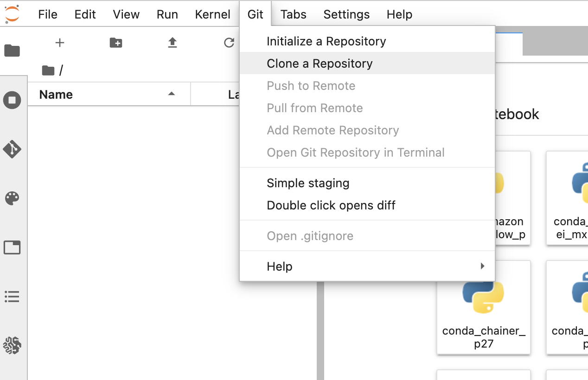Viewport: 588px width, 380px height.
Task: Open the Git sidebar panel
Action: [12, 149]
